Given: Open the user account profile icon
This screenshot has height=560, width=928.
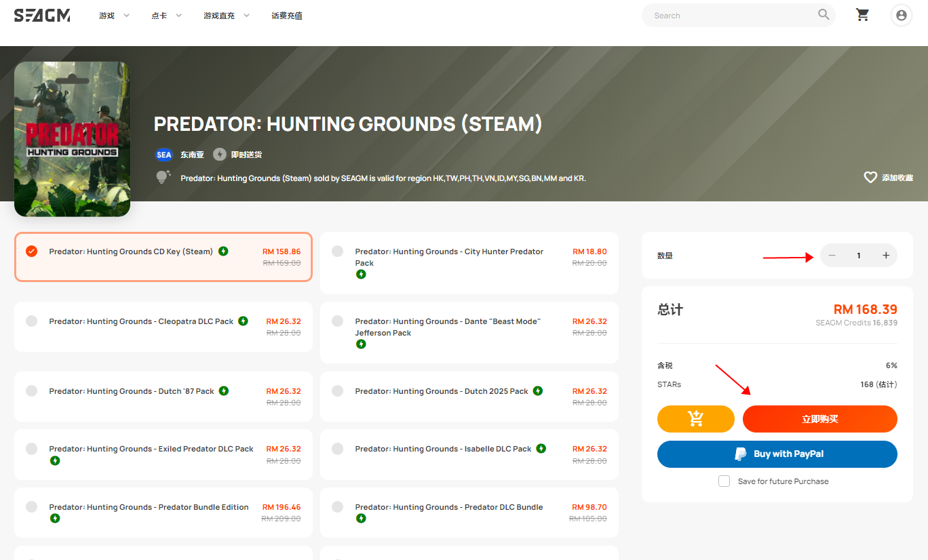Looking at the screenshot, I should click(x=902, y=15).
